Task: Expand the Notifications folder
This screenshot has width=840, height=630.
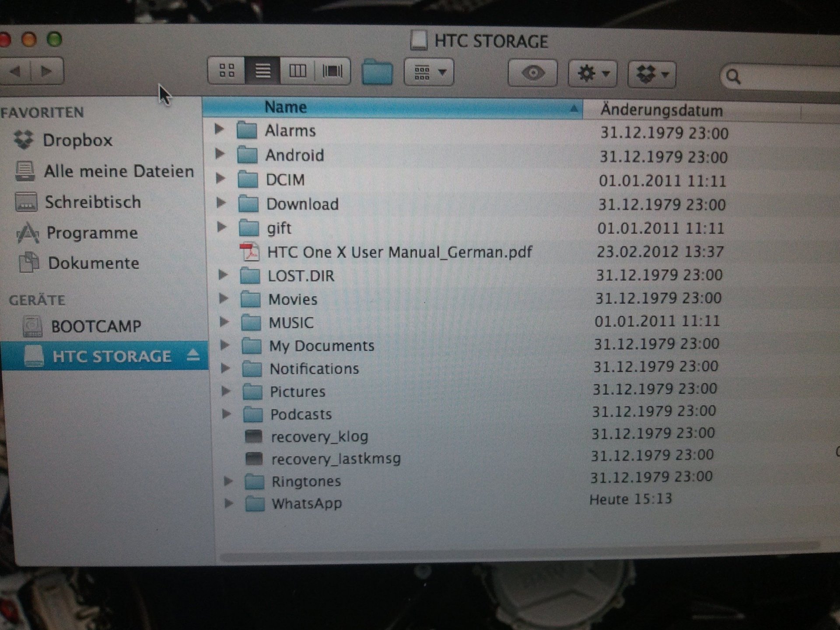Action: click(x=225, y=368)
